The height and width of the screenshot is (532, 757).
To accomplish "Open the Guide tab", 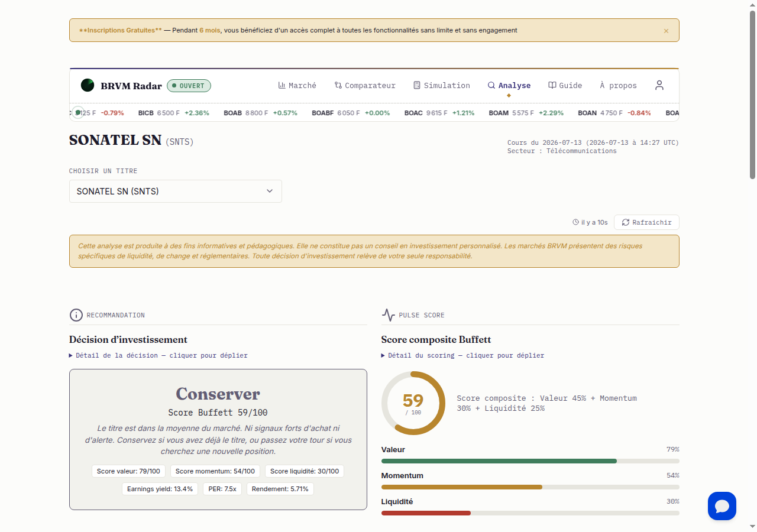I will (565, 86).
